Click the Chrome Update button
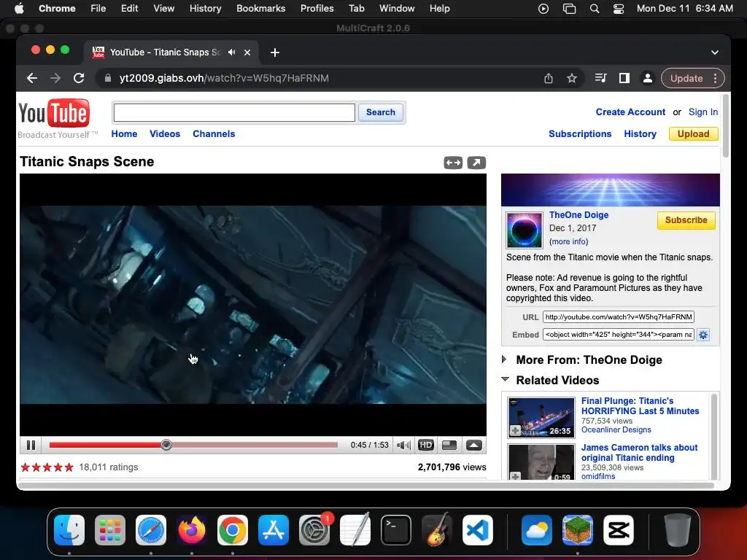747x560 pixels. coord(686,78)
